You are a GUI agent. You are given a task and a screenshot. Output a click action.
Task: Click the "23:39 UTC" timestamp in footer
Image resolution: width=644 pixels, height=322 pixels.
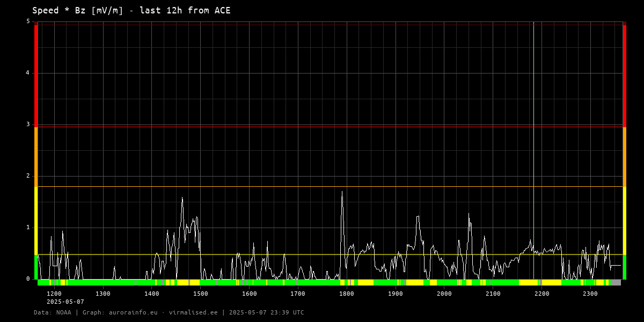coord(286,312)
